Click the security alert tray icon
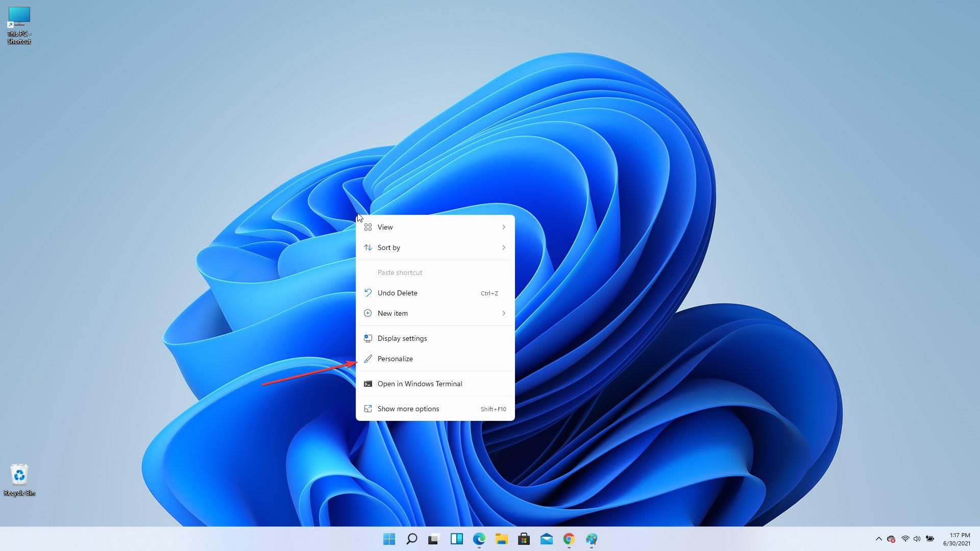 [891, 539]
